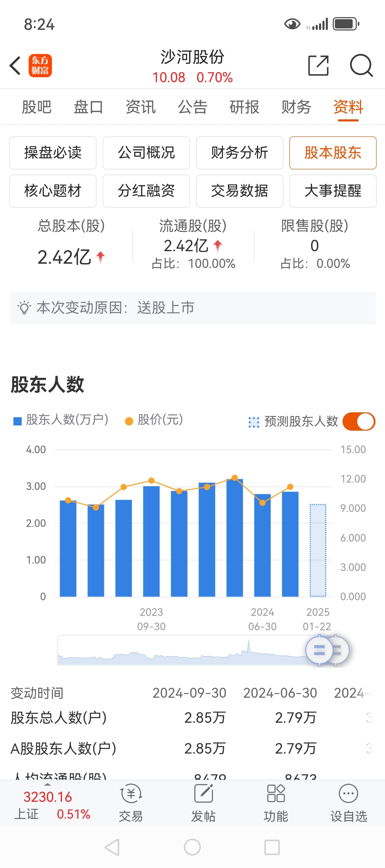
Task: Tap the 限售股(股) value 0
Action: 314,246
